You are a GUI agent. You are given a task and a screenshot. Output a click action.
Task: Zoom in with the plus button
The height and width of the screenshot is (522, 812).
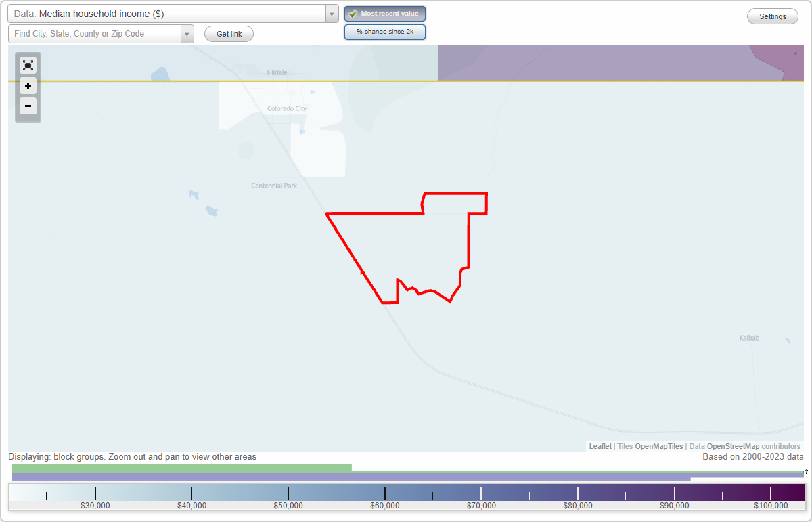pos(28,86)
